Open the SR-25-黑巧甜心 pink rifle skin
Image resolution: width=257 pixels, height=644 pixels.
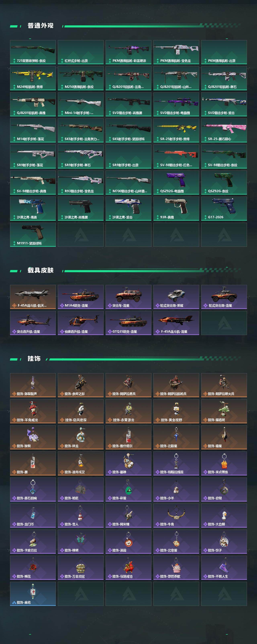pos(224,130)
